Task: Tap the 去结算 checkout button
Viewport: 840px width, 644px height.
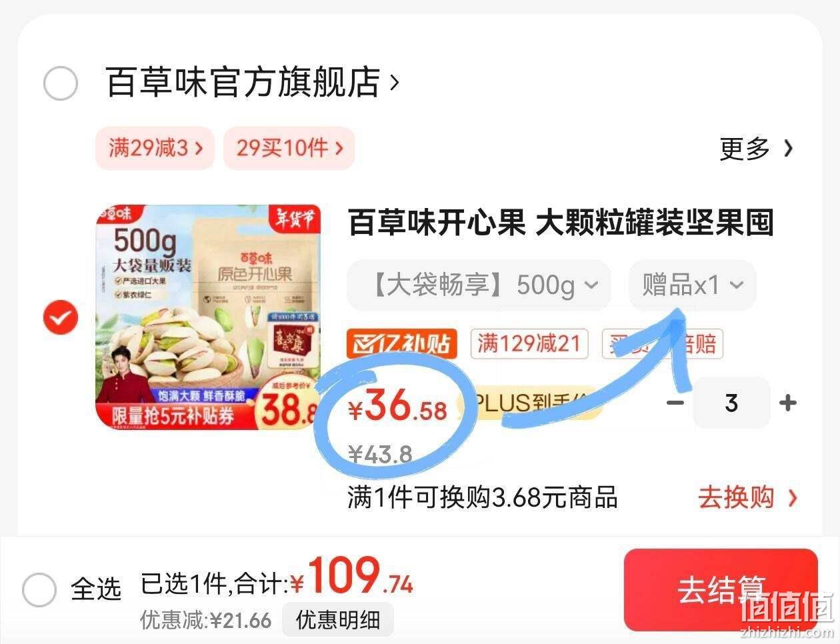Action: (x=721, y=590)
